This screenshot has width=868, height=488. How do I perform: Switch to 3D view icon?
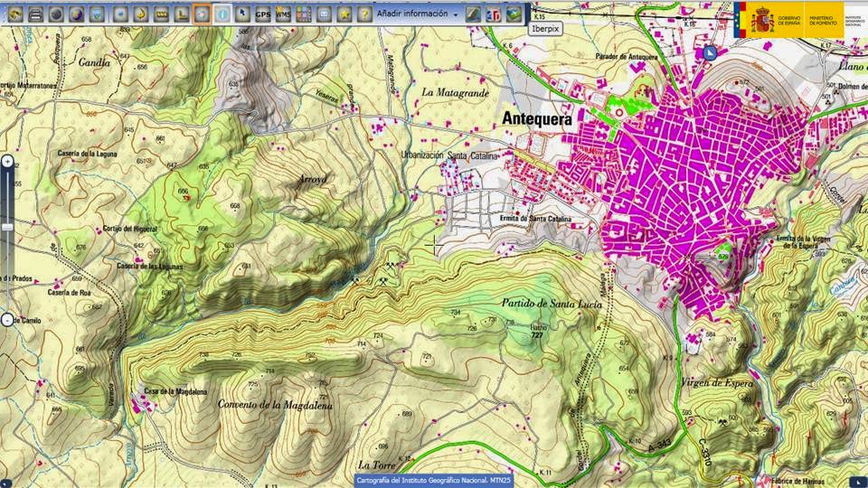(494, 14)
